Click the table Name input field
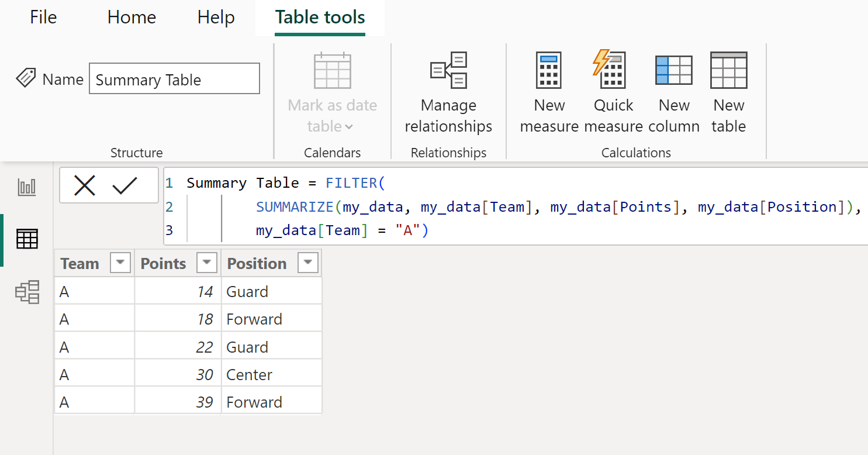This screenshot has width=868, height=455. (x=174, y=78)
